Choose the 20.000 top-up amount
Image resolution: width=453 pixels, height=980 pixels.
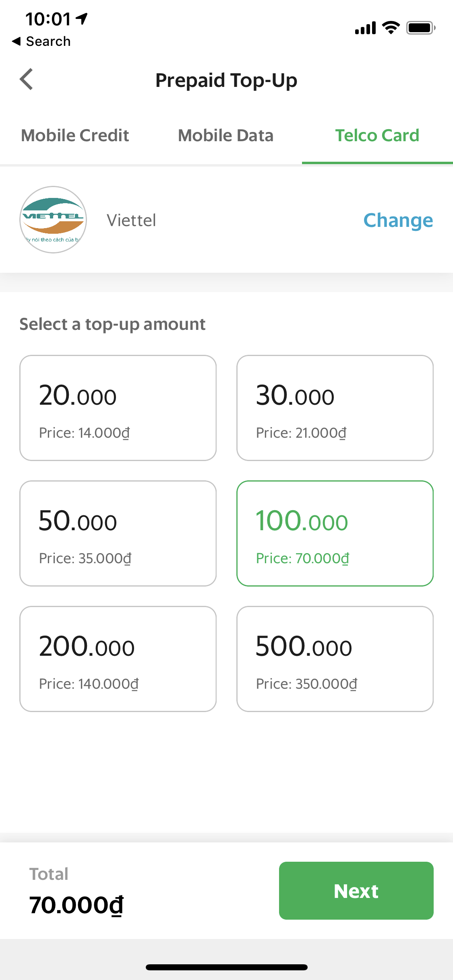click(x=118, y=408)
